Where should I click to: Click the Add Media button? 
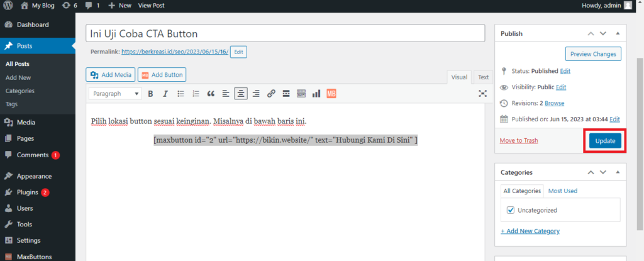[x=111, y=75]
